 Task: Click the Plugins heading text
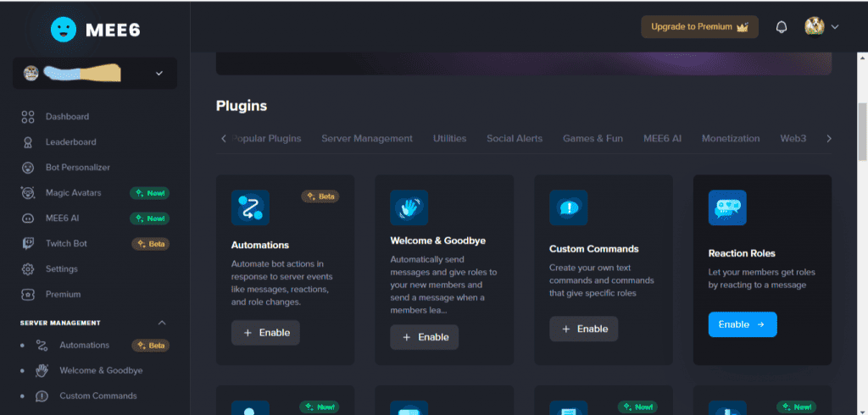pos(242,106)
